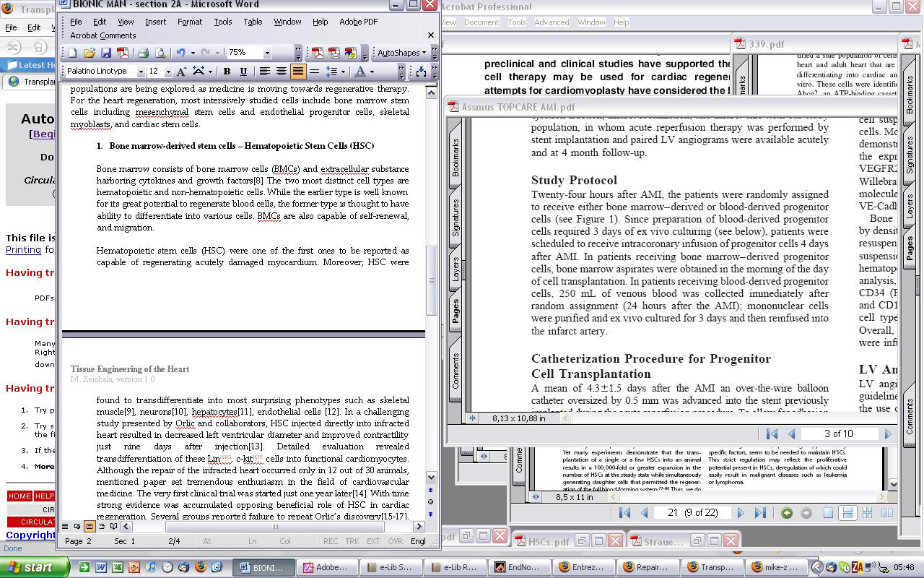Select Single Page layout icon in Acrobat
924x578 pixels.
pyautogui.click(x=828, y=513)
